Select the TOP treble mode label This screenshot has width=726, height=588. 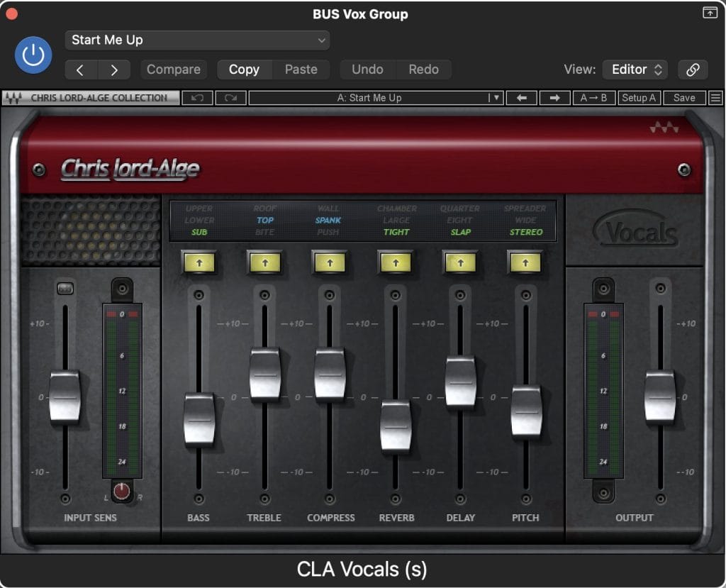[265, 220]
